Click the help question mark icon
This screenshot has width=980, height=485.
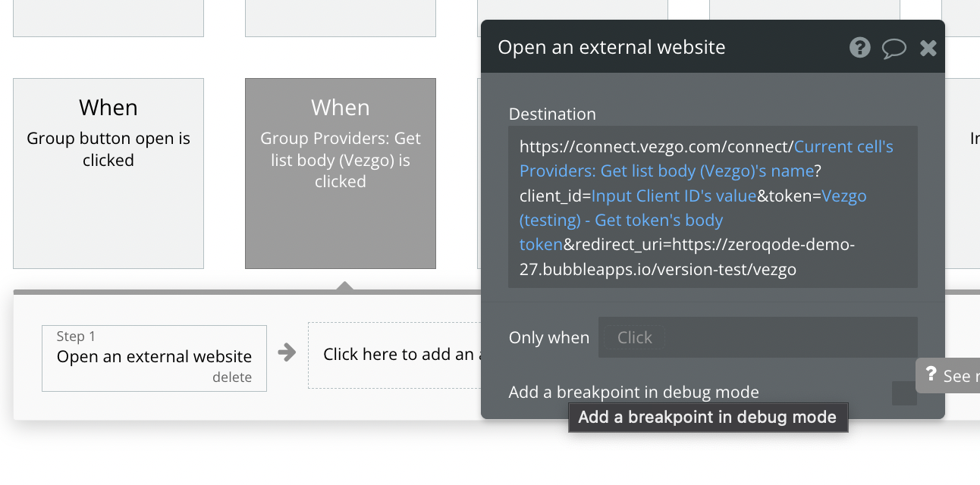(859, 48)
